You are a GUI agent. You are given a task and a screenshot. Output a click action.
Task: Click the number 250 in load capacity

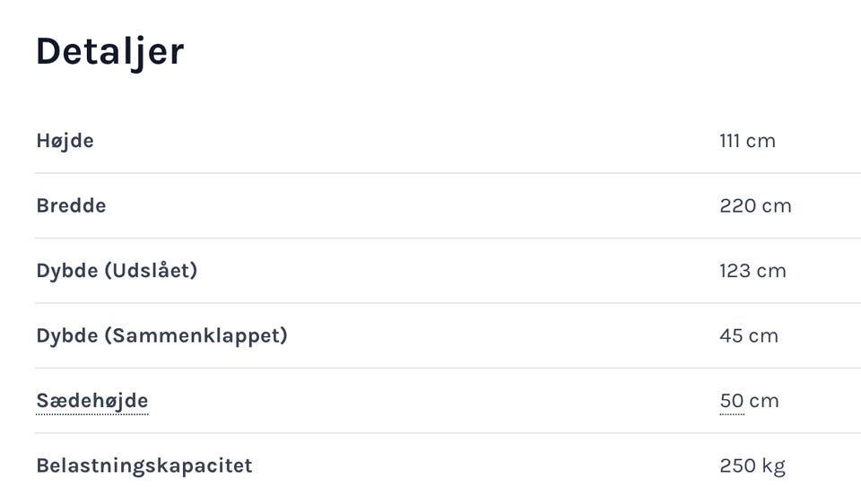tap(736, 465)
